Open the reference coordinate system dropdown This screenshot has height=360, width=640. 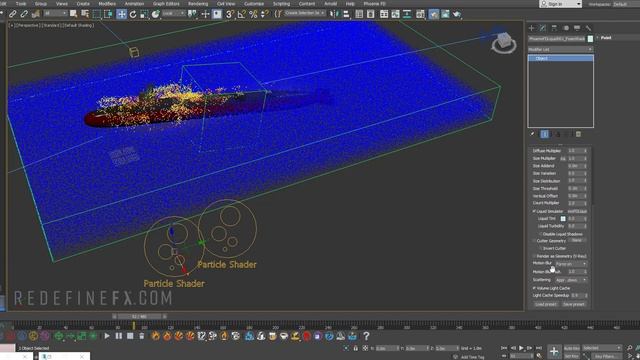point(173,14)
